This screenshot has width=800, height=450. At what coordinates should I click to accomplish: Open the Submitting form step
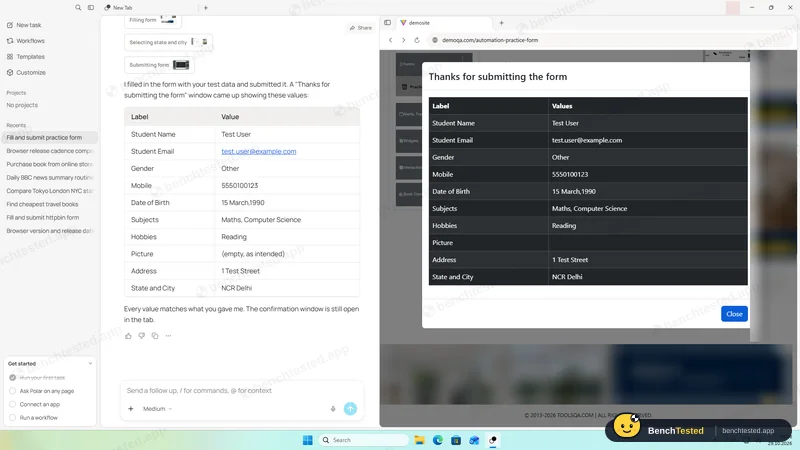click(x=159, y=65)
